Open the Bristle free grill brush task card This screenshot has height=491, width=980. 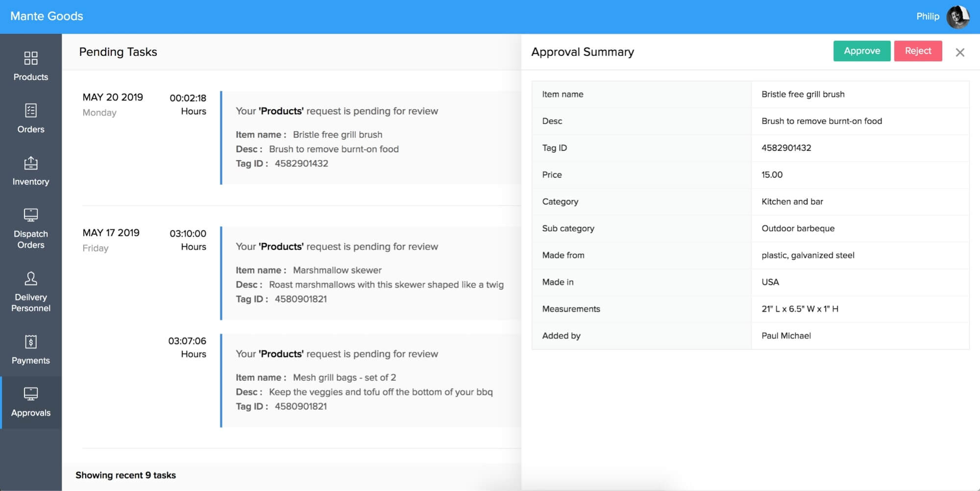[370, 138]
